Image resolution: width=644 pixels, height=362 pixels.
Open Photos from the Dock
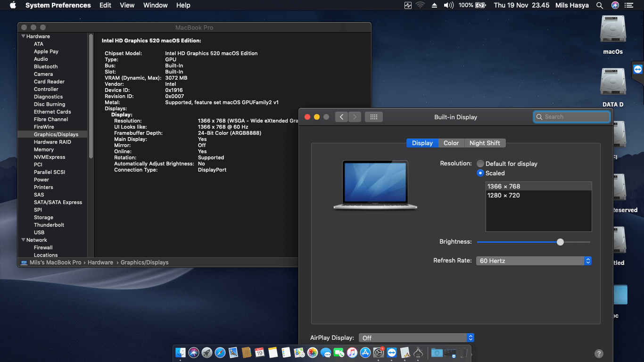coord(312,353)
